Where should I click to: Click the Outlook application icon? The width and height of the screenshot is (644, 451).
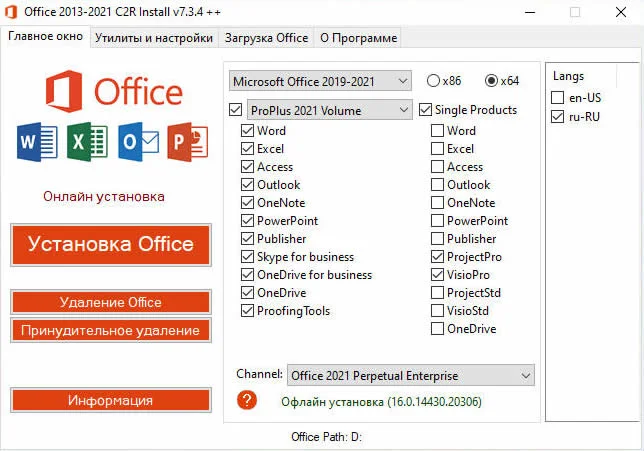pyautogui.click(x=138, y=142)
